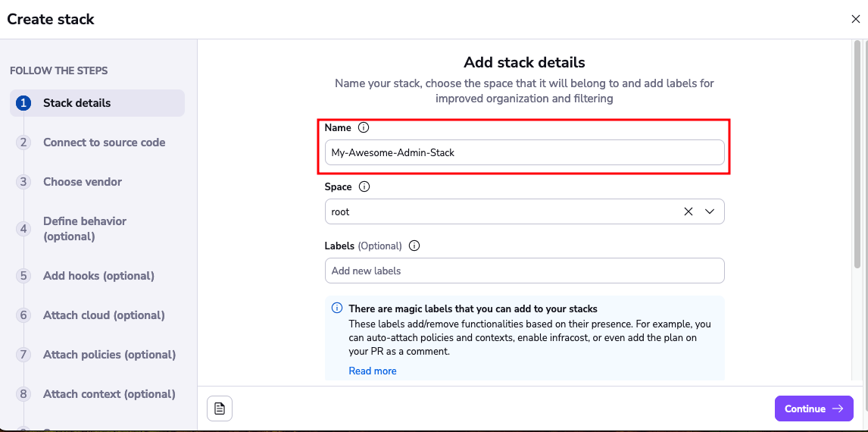Click the stack Name input field
This screenshot has height=432, width=868.
click(524, 152)
